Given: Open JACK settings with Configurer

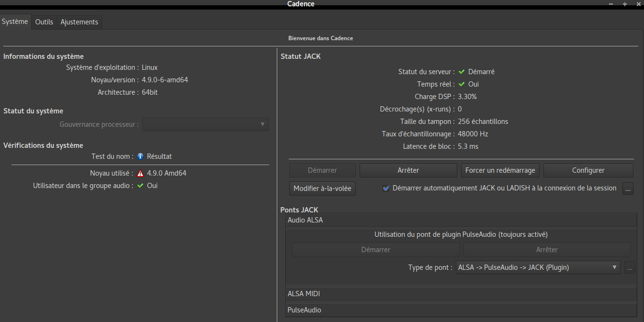Looking at the screenshot, I should (x=588, y=170).
